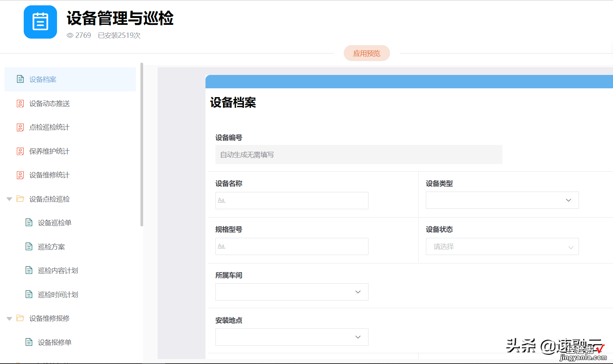
Task: Open 巡检内容计划 form
Action: coord(58,271)
